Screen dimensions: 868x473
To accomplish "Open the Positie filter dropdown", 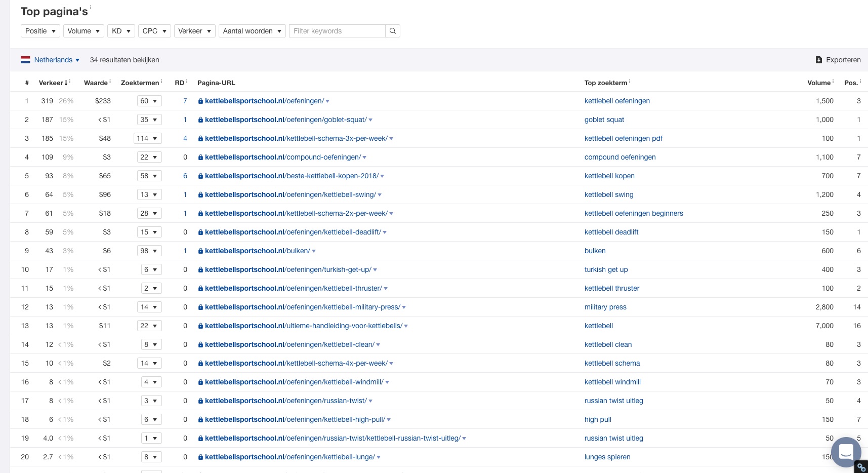I will click(x=40, y=31).
